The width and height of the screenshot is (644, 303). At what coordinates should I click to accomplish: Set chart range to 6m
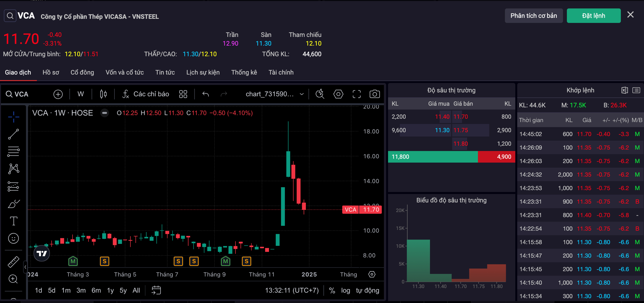[96, 291]
